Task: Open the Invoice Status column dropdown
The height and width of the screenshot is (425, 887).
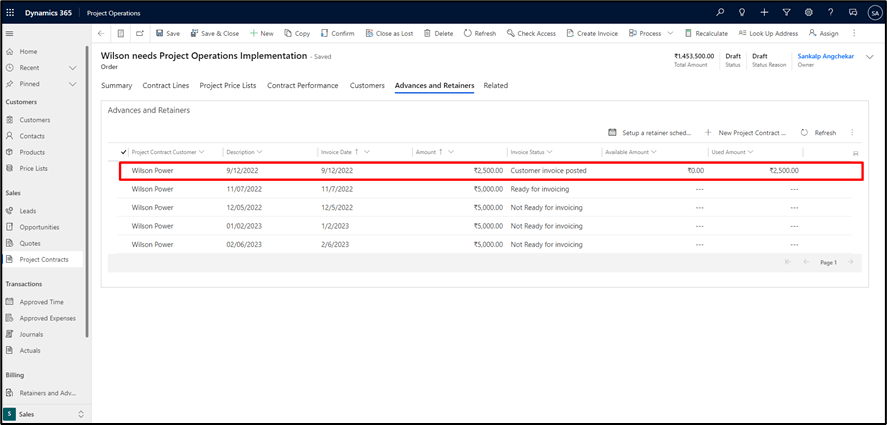Action: [549, 152]
